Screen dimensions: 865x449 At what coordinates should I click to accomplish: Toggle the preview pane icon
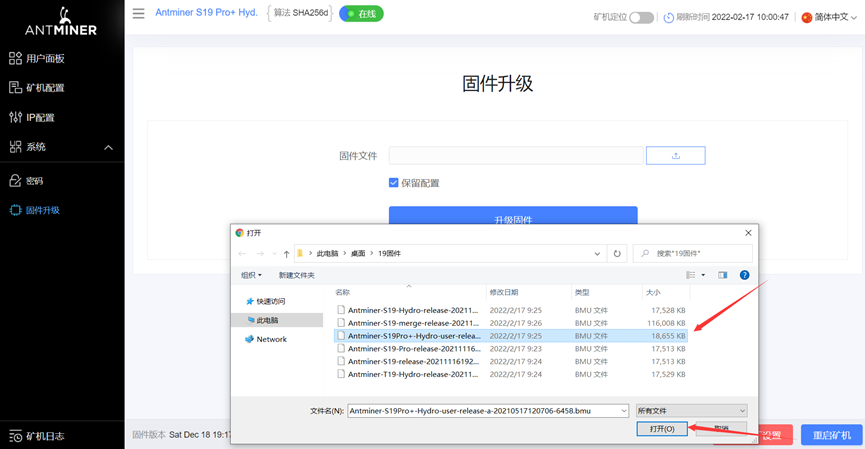(x=723, y=275)
